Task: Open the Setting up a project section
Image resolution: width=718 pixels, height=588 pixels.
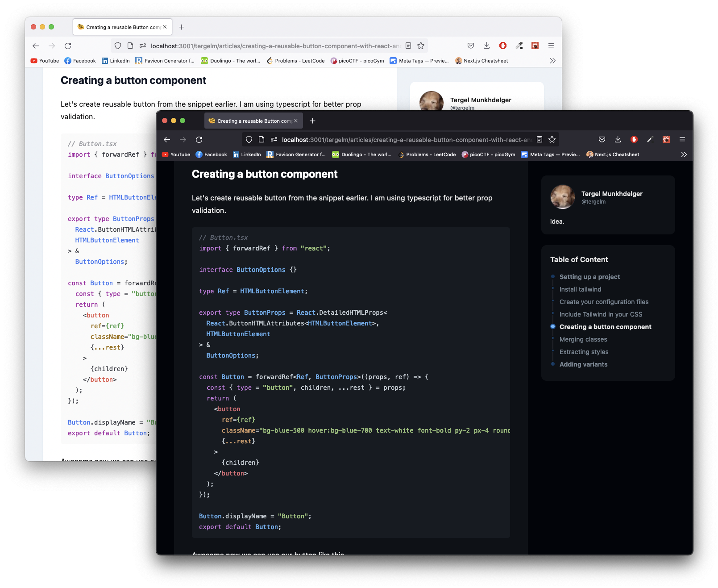Action: (589, 277)
